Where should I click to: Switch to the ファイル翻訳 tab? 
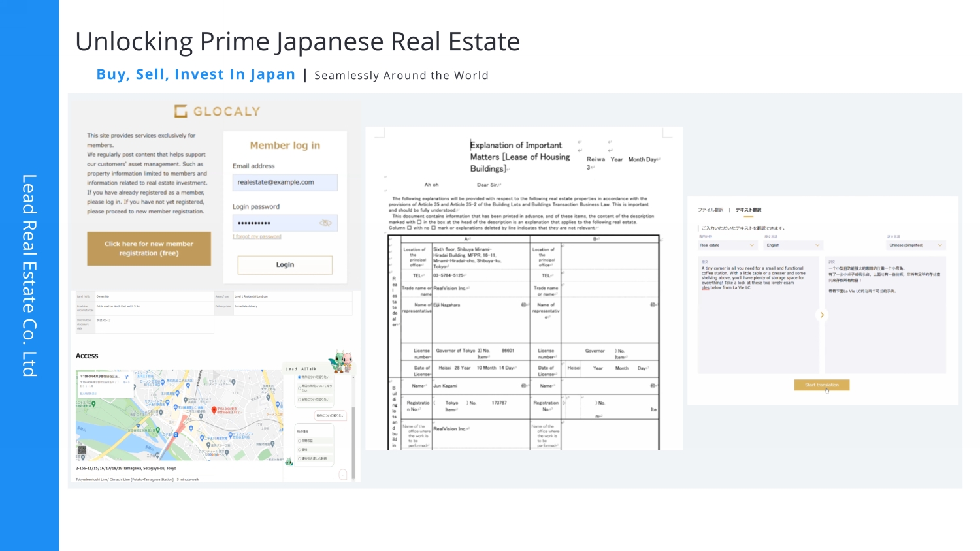pos(710,210)
